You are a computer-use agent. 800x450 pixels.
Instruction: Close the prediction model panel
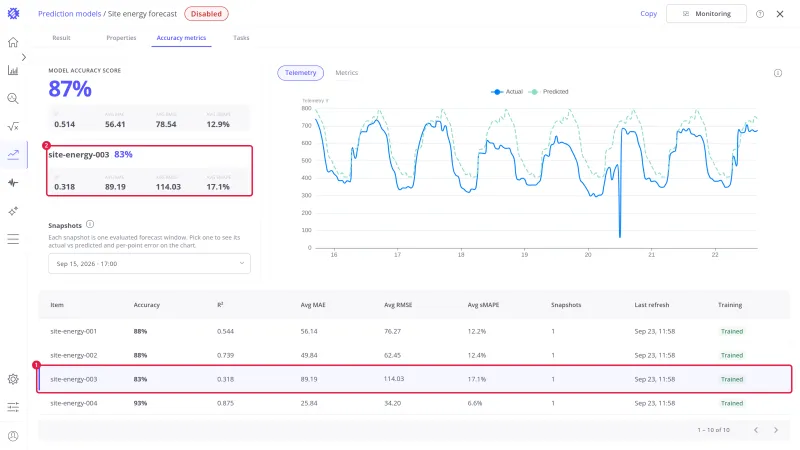(780, 14)
